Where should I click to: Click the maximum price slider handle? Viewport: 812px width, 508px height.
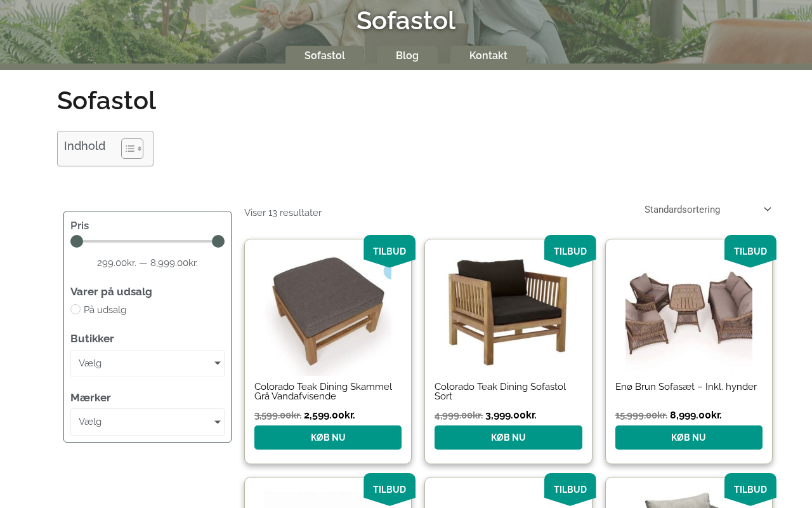[x=218, y=241]
